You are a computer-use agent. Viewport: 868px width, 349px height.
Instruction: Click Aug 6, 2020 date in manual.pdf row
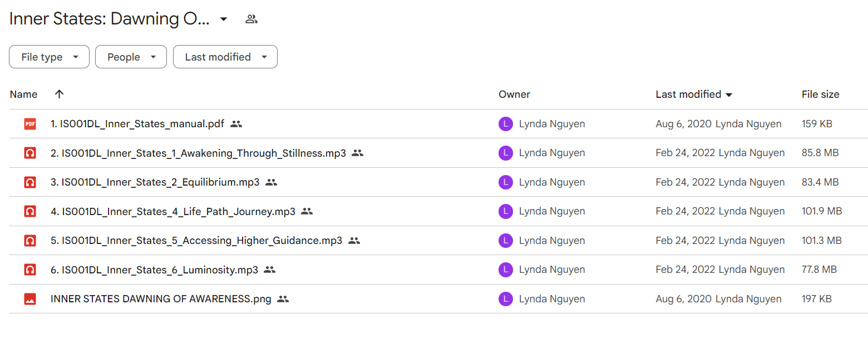tap(683, 124)
